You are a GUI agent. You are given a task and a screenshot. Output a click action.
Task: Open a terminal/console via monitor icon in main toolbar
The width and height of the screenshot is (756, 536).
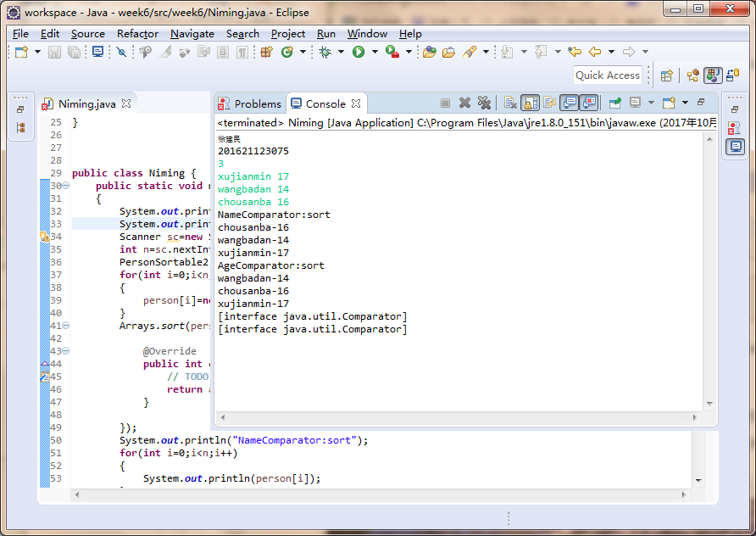(x=97, y=52)
